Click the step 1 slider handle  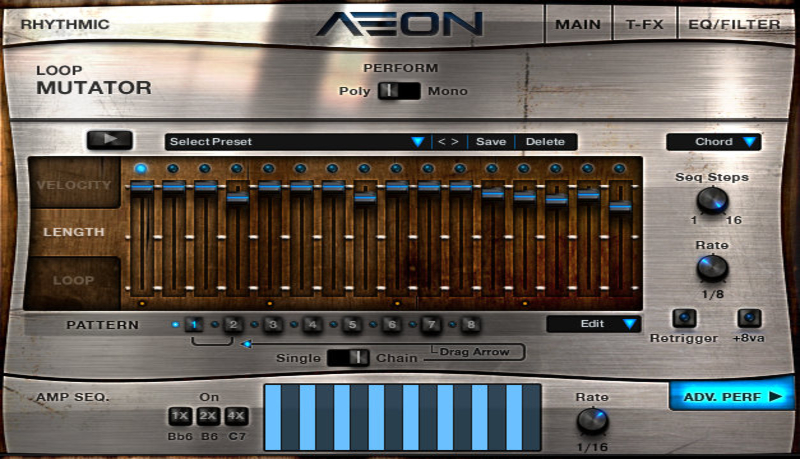142,187
